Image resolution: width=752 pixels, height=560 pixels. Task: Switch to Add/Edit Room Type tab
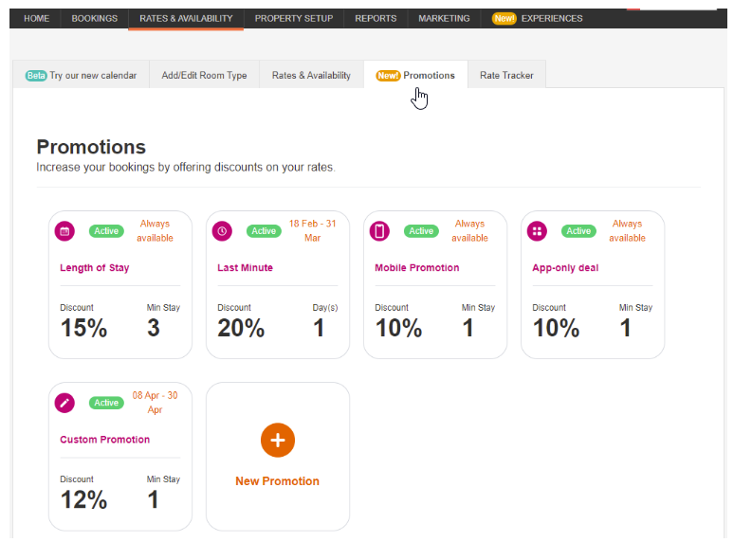204,75
